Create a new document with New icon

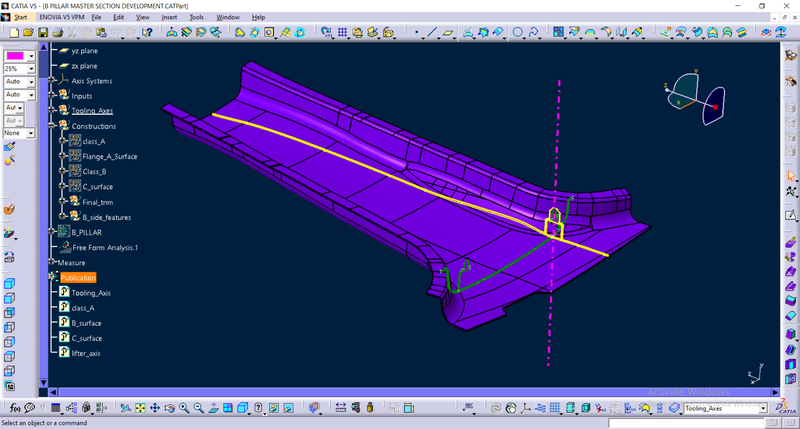(x=13, y=33)
